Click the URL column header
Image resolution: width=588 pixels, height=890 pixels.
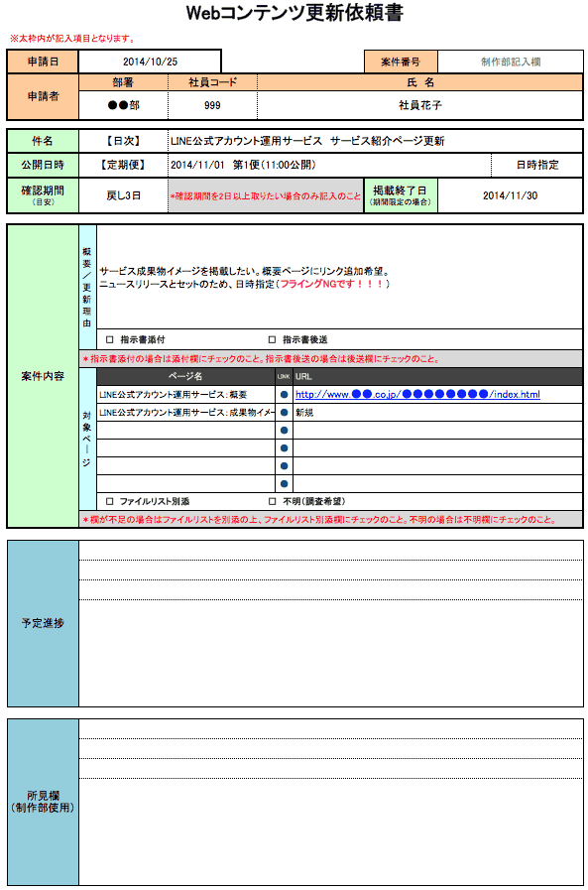click(437, 376)
